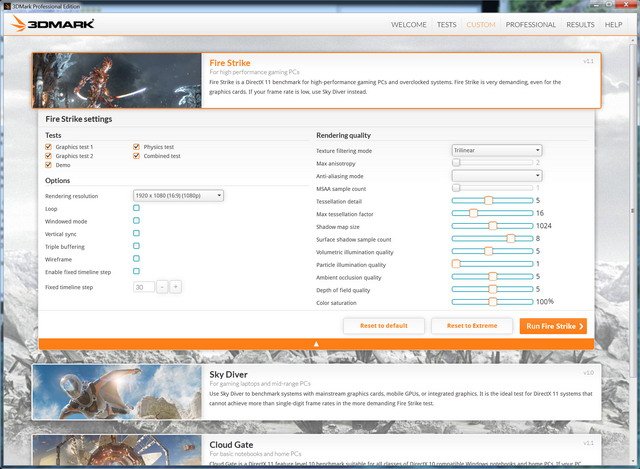Adjust the Tessellation detail slider
This screenshot has width=640, height=469.
(x=492, y=200)
